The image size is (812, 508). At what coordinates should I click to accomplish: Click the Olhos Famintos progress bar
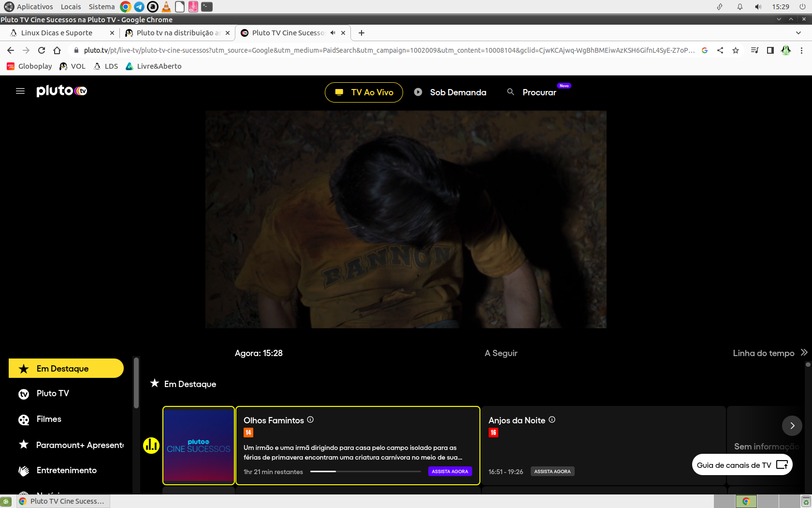[x=365, y=471]
